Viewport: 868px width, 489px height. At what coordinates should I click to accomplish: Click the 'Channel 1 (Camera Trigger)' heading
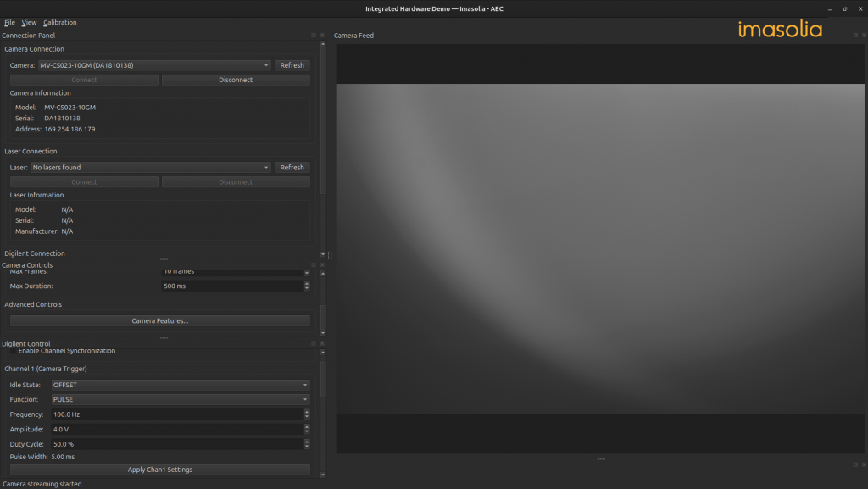[x=46, y=369]
